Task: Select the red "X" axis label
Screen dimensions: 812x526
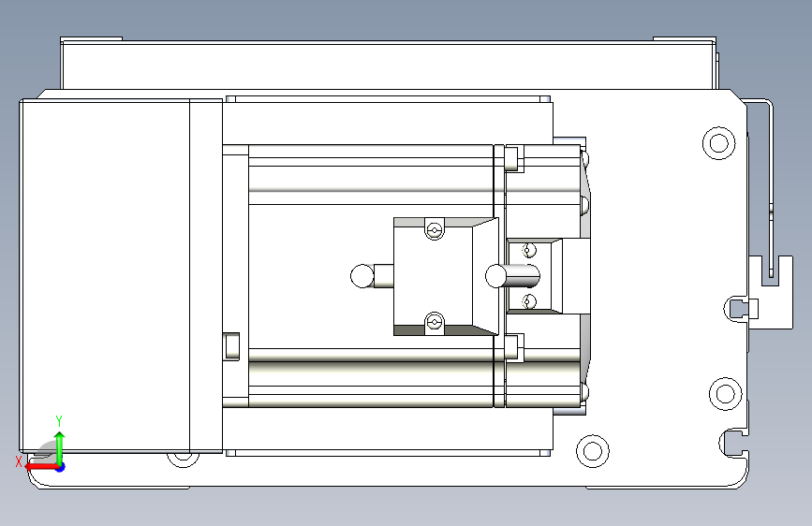Action: 19,461
